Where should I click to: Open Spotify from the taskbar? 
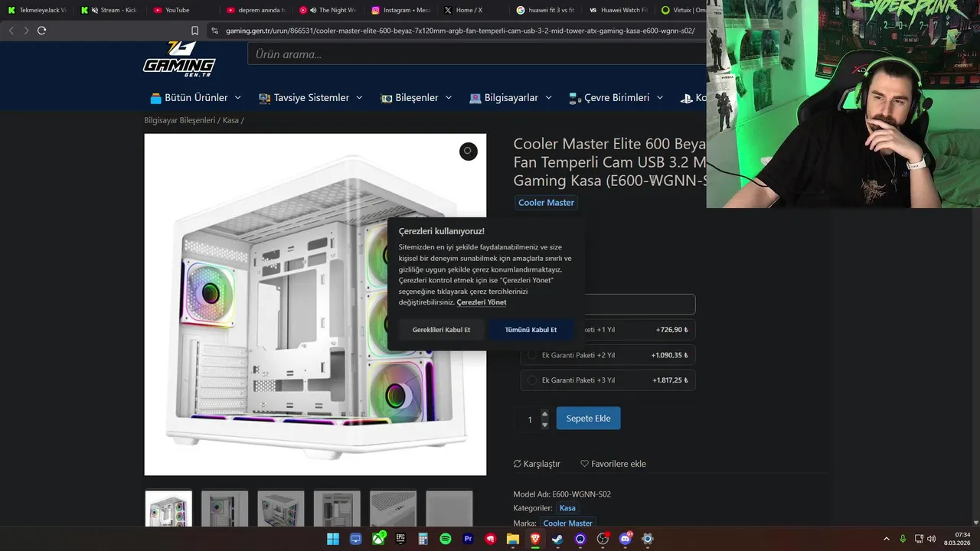(x=446, y=539)
